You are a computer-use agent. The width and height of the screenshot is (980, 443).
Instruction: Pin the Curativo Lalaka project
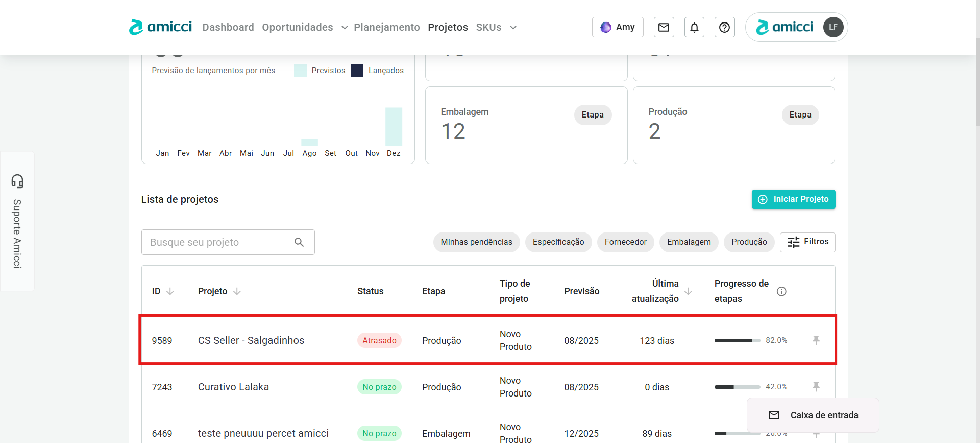coord(816,387)
